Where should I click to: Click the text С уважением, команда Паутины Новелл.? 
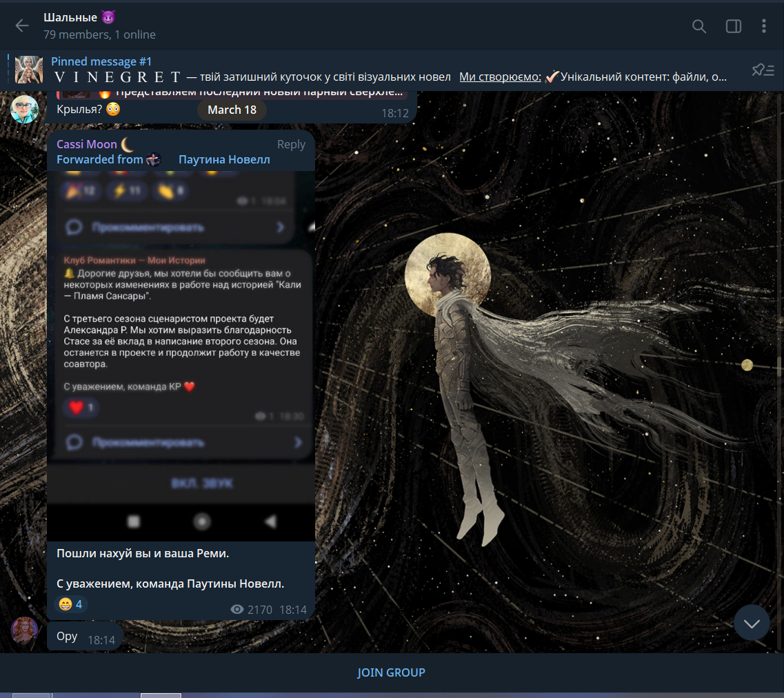click(170, 584)
